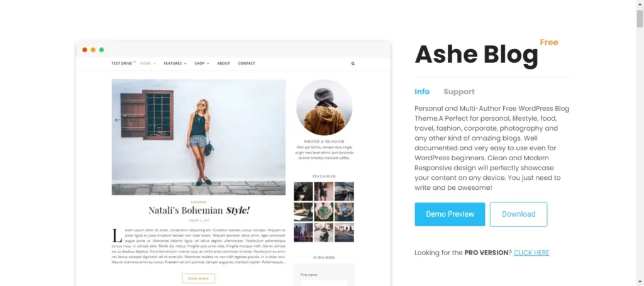The width and height of the screenshot is (644, 286).
Task: Click the red dot in preview window
Action: tap(85, 50)
